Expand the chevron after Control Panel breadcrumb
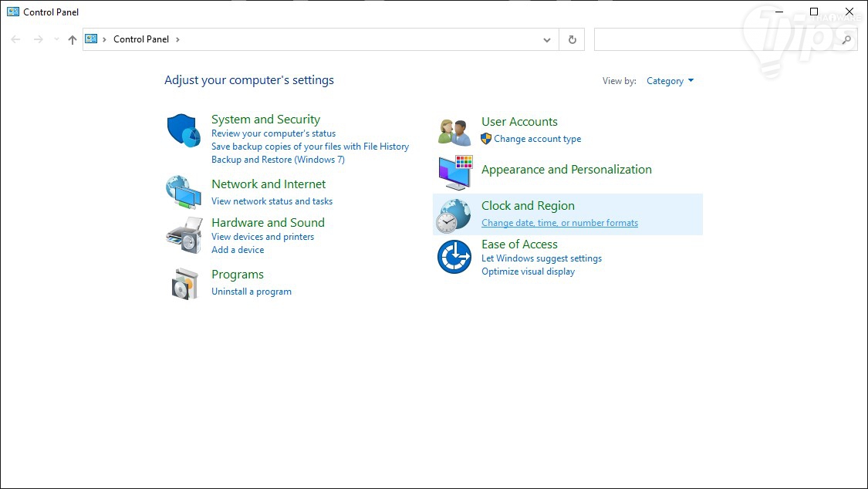This screenshot has width=868, height=489. coord(177,39)
